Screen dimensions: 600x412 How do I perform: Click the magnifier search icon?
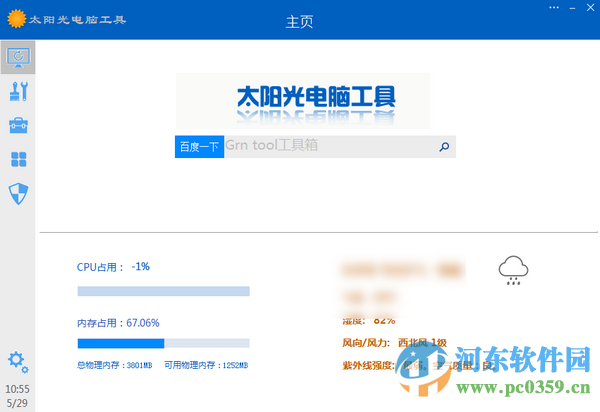coord(444,147)
